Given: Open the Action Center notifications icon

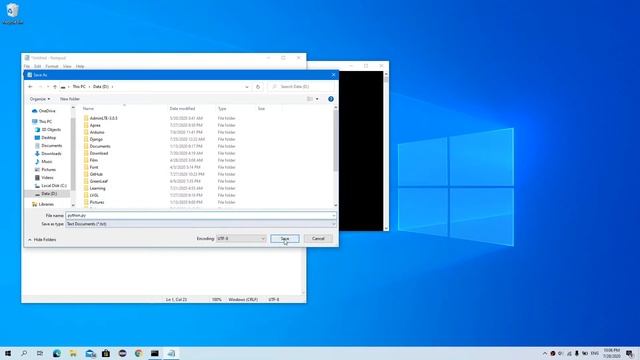Looking at the screenshot, I should click(x=629, y=353).
